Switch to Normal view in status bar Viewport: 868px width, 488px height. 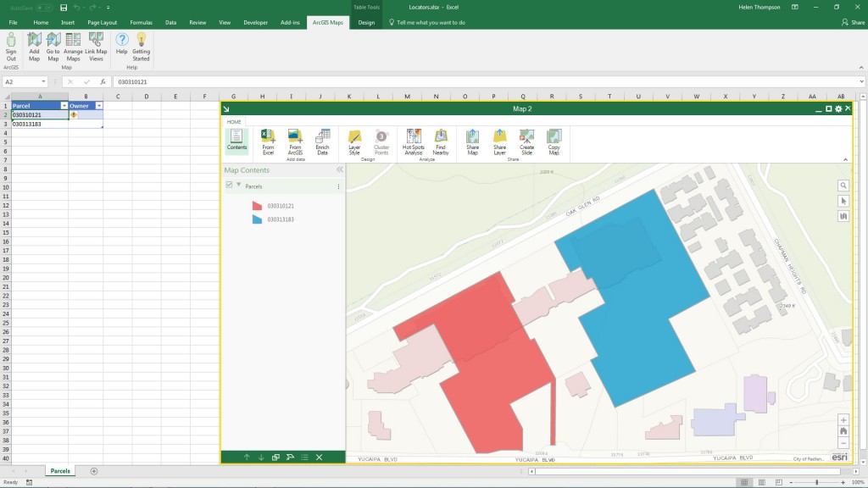point(744,482)
